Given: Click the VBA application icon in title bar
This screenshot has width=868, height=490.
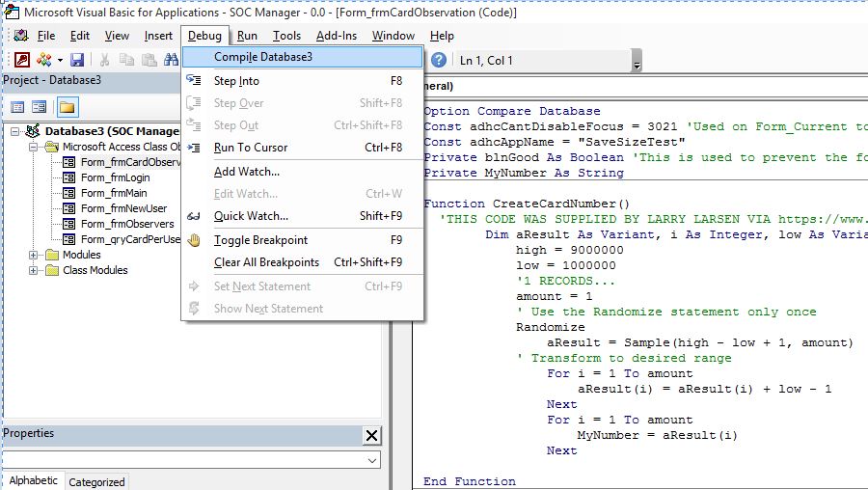Looking at the screenshot, I should [x=11, y=12].
